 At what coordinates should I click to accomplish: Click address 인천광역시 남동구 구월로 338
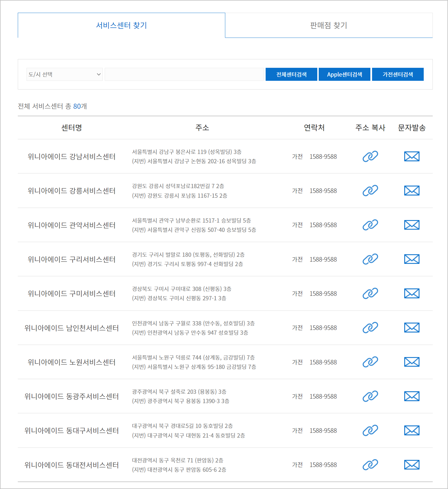tap(193, 323)
